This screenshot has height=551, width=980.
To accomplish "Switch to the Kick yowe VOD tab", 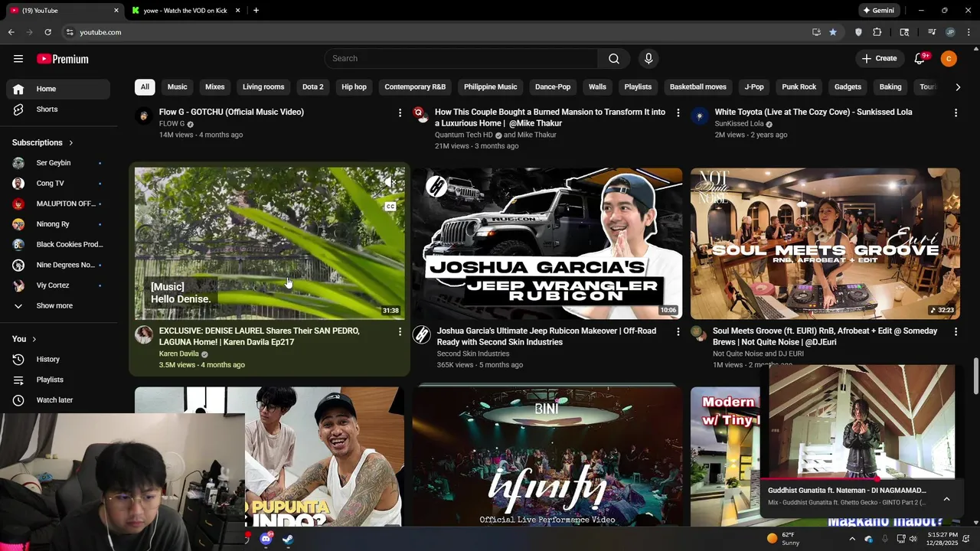I will (184, 11).
